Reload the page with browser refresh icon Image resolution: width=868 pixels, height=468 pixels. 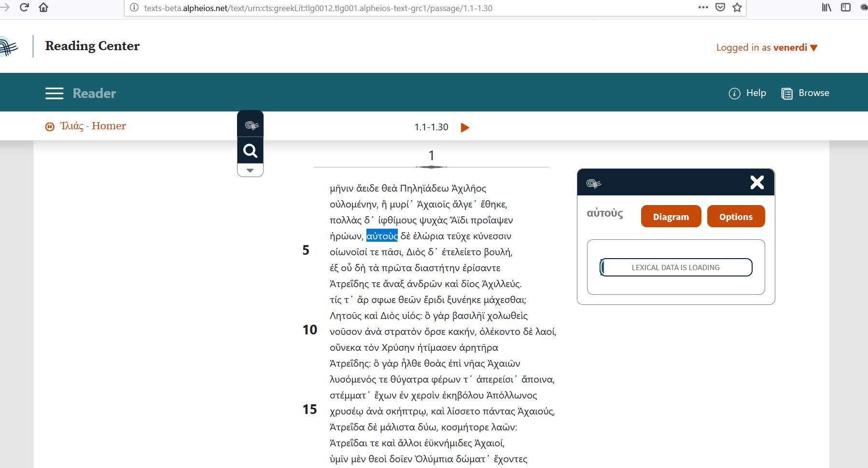[x=24, y=7]
